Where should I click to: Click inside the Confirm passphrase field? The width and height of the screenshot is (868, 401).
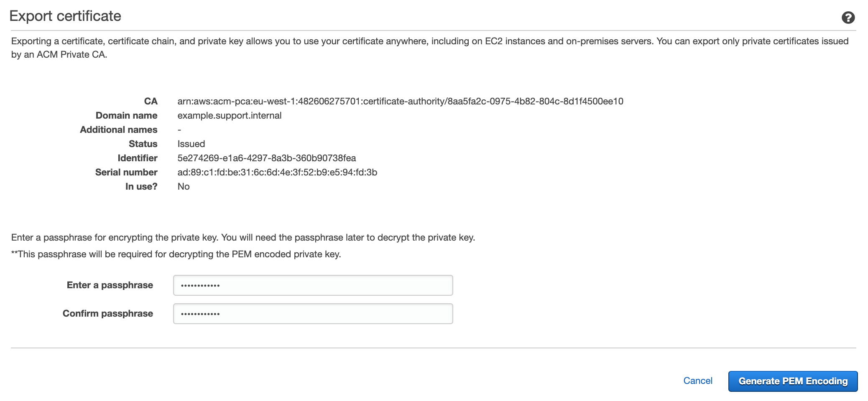312,313
